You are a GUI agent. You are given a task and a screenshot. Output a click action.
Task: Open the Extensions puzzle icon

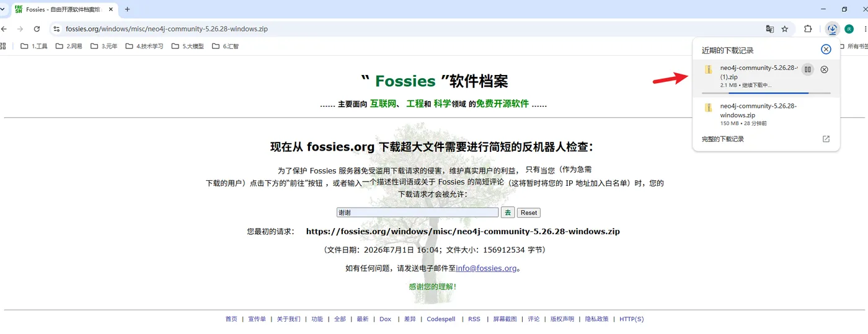click(x=808, y=29)
